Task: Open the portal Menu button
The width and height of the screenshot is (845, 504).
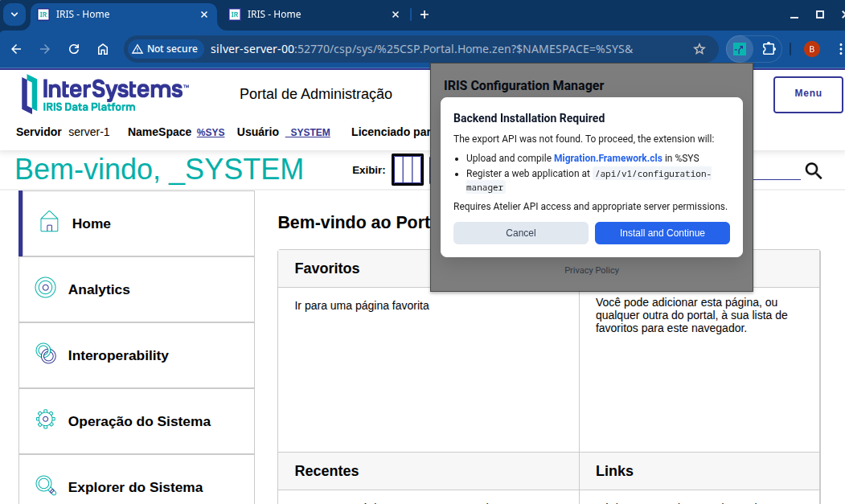Action: pyautogui.click(x=807, y=94)
